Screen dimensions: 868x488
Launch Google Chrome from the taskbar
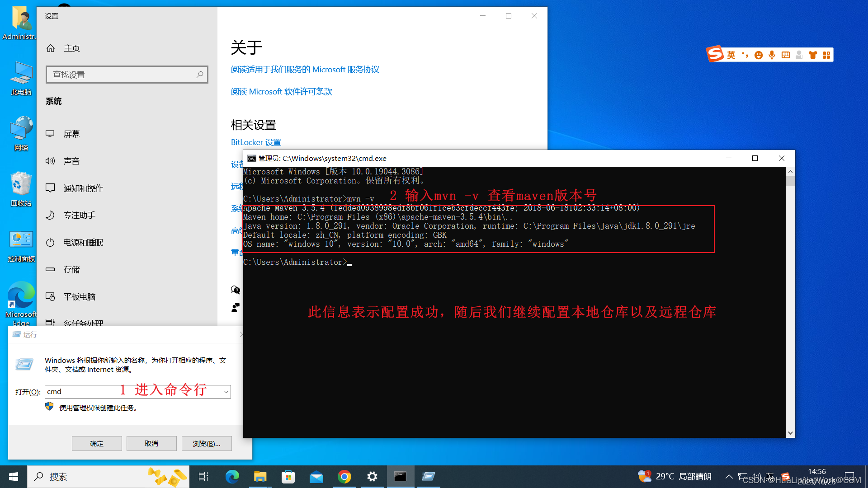pyautogui.click(x=344, y=477)
